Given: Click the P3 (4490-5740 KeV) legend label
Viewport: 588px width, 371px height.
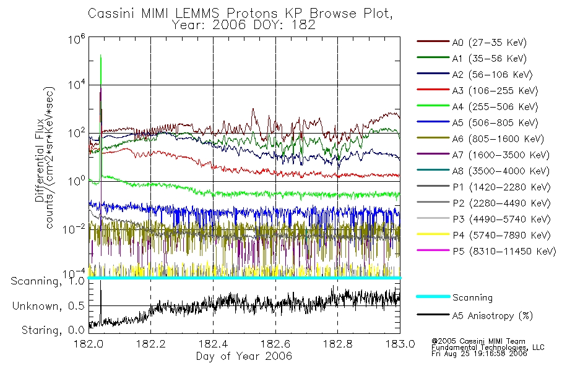Looking at the screenshot, I should 501,220.
